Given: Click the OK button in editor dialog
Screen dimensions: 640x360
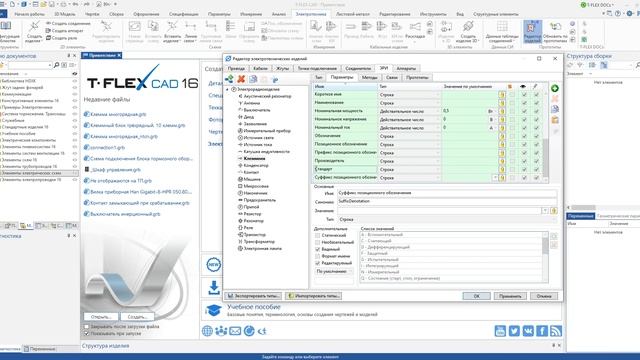Looking at the screenshot, I should [x=476, y=296].
